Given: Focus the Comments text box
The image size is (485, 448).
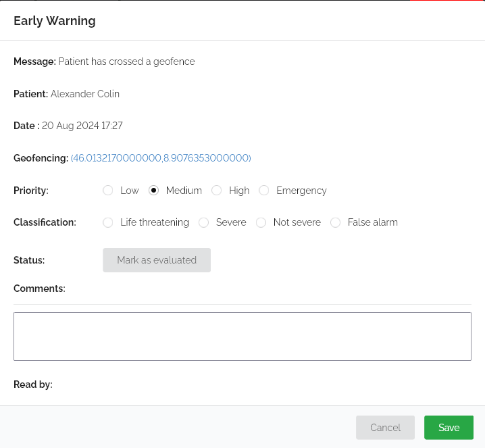Looking at the screenshot, I should click(242, 337).
